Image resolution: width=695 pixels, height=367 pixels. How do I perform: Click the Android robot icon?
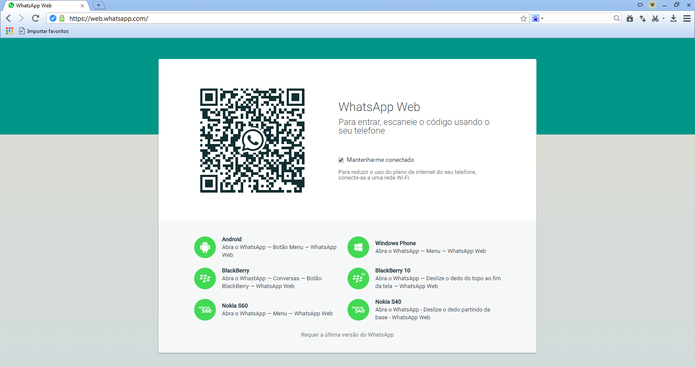[205, 247]
